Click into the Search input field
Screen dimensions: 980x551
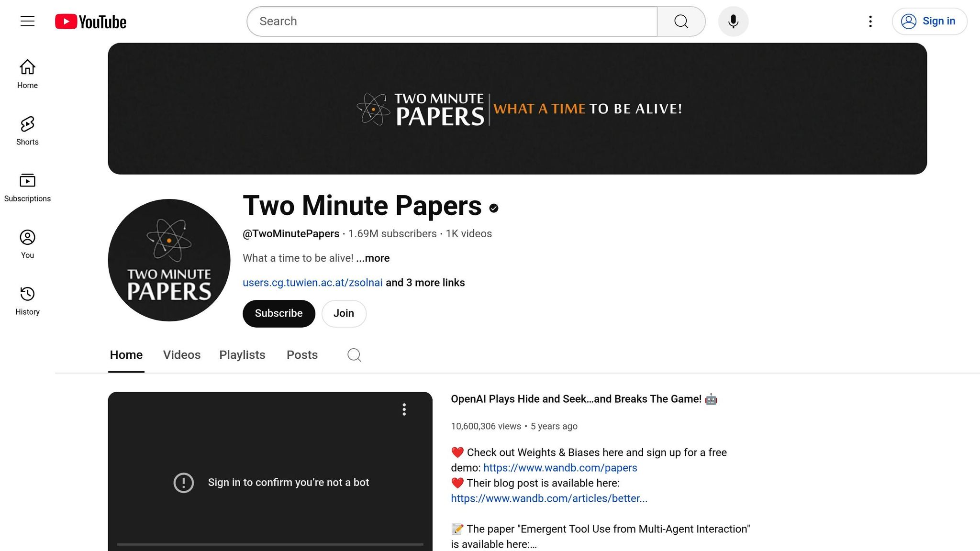[x=452, y=22]
